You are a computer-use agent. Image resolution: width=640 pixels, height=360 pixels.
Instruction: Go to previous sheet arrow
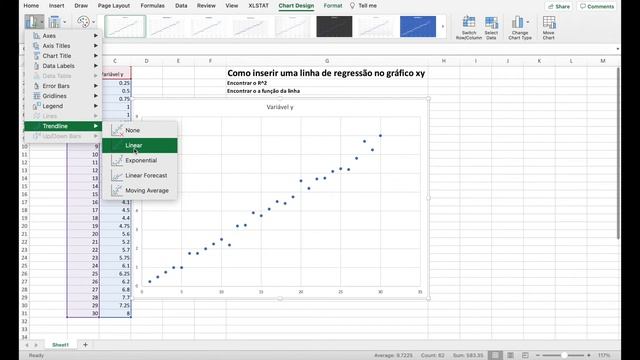27,345
